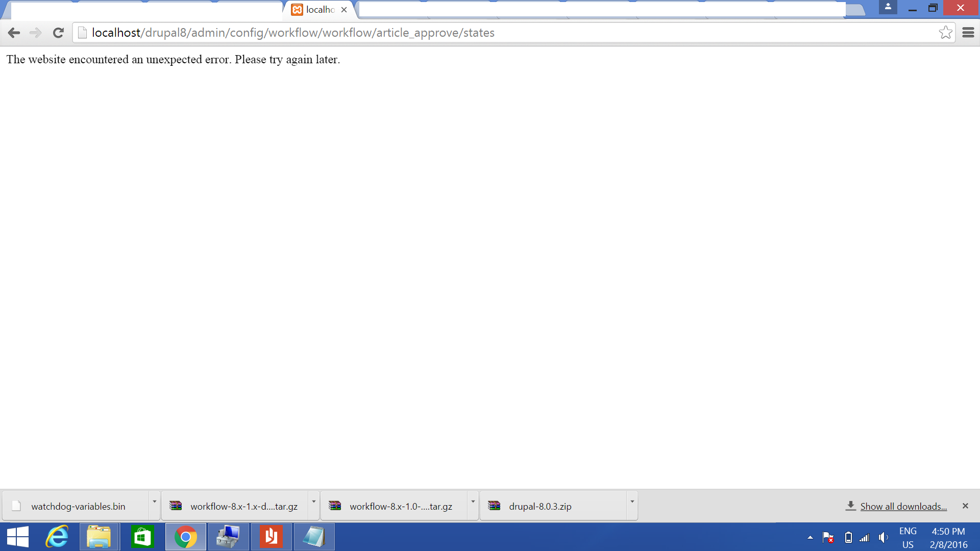Viewport: 980px width, 551px height.
Task: Open the Start menu
Action: (17, 537)
